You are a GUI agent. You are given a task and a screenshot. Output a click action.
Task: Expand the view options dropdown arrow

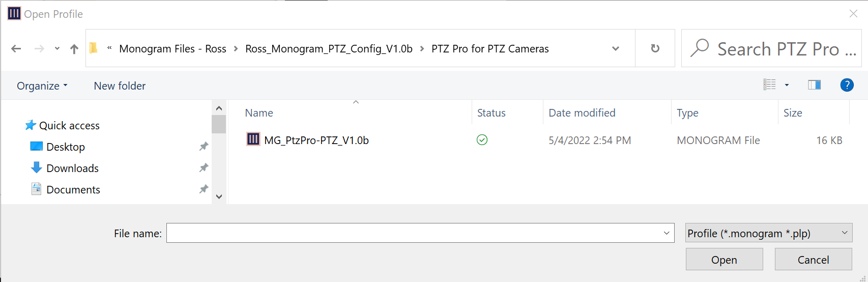[x=787, y=85]
